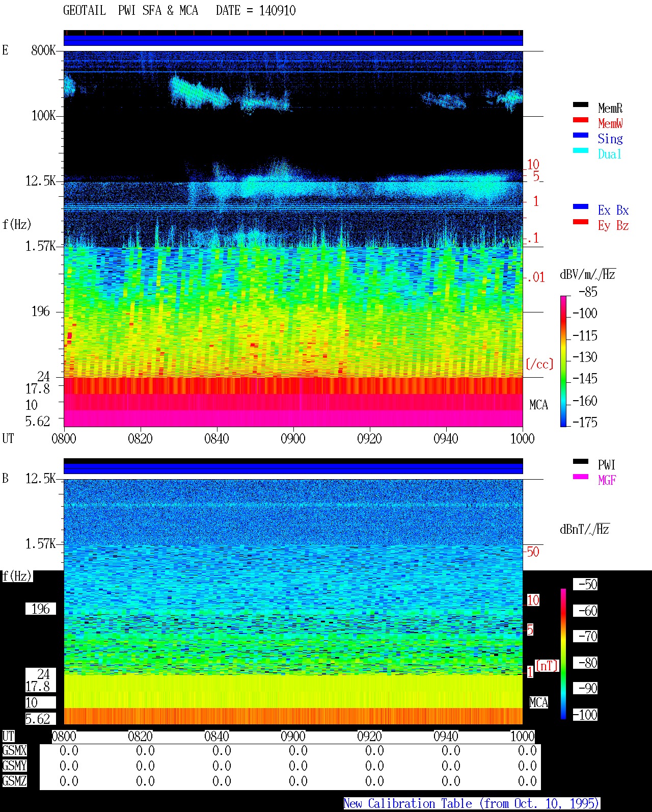Viewport: 652px width, 812px height.
Task: Click the blue status bar above E spectrogram
Action: (x=293, y=40)
